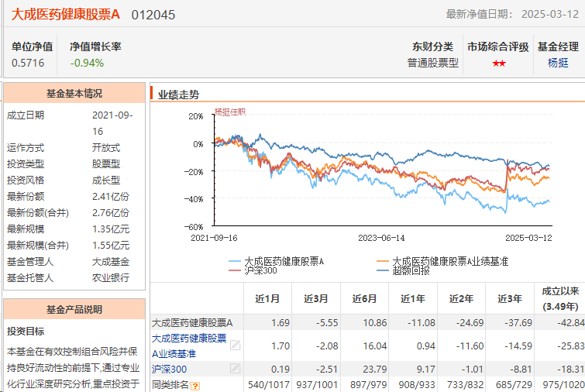Click 同类排名 近1年 value 908/933
Viewport: 585px width, 392px height.
click(x=417, y=384)
